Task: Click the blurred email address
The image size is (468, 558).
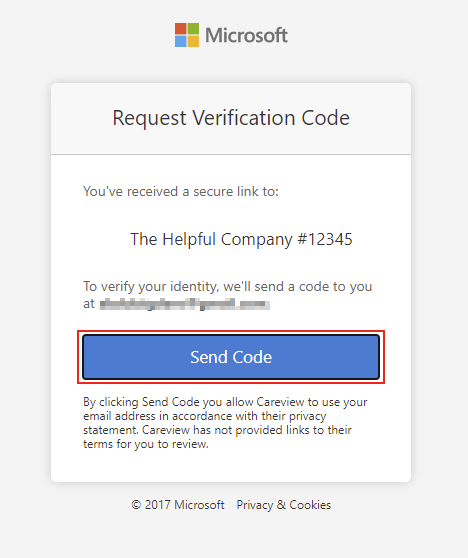Action: (184, 305)
